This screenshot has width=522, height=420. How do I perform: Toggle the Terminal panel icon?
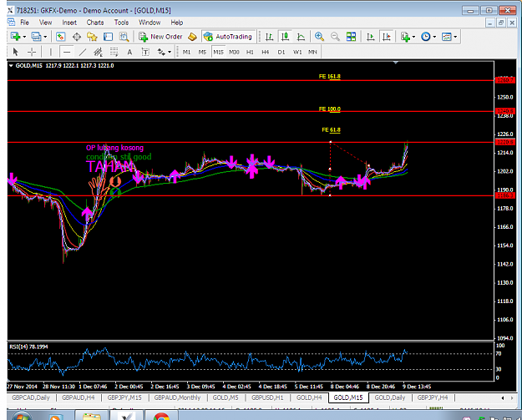click(x=109, y=36)
